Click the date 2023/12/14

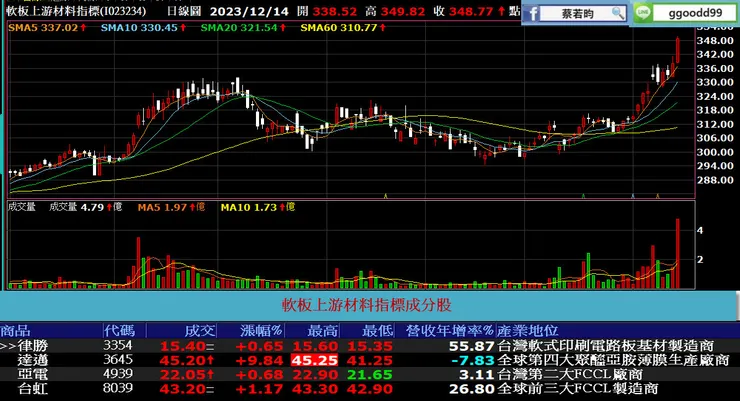(249, 11)
